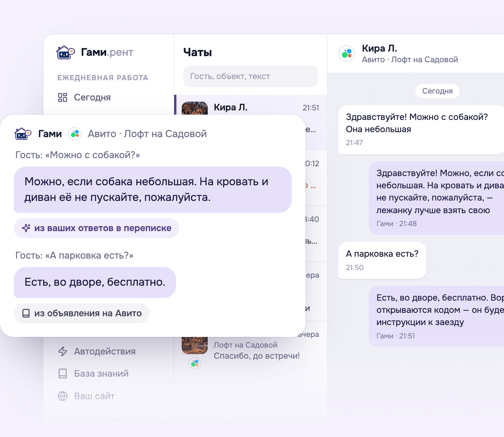Click the Ваш сайт globe icon

point(63,396)
